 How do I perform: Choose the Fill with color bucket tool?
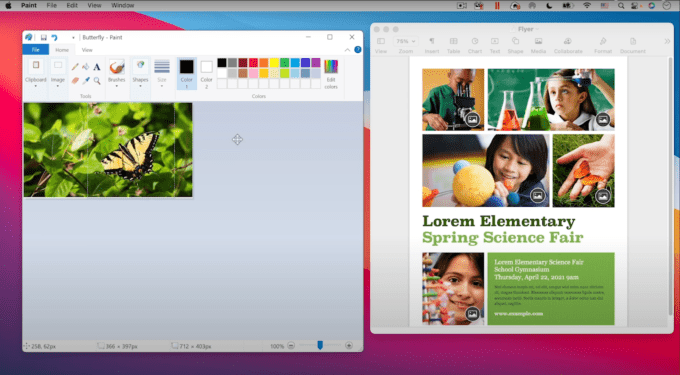pyautogui.click(x=86, y=67)
